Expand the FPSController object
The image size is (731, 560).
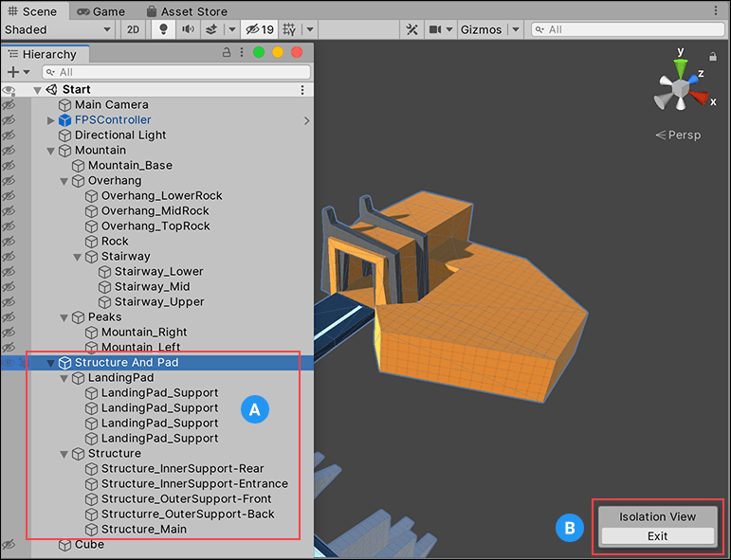pos(51,120)
